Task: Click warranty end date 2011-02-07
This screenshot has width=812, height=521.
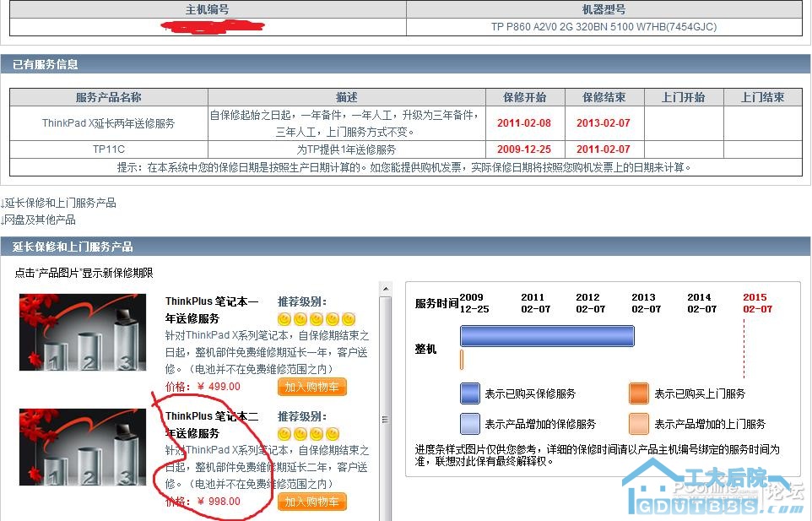Action: (x=604, y=149)
